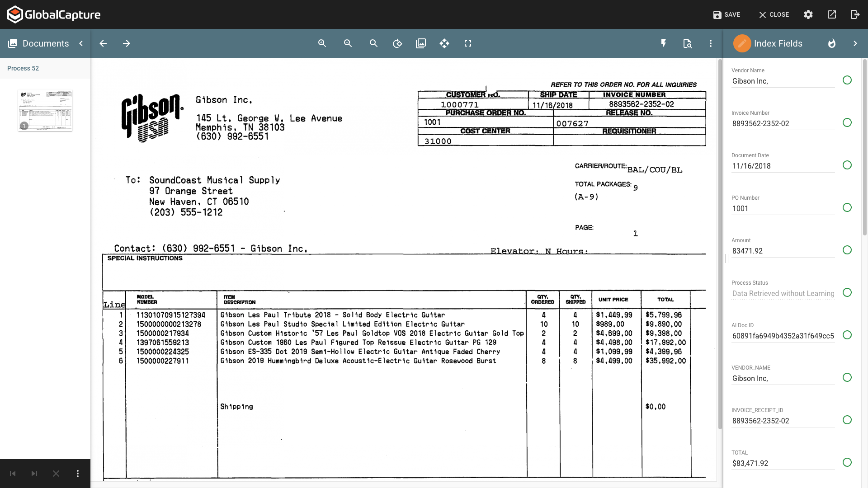Enter fullscreen view of the document

(x=468, y=43)
